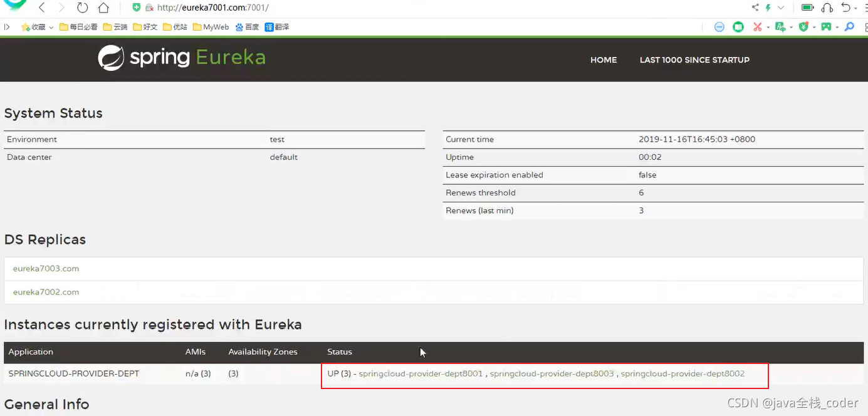Click the blue key password icon
Viewport: 868px width, 416px height.
[x=850, y=27]
